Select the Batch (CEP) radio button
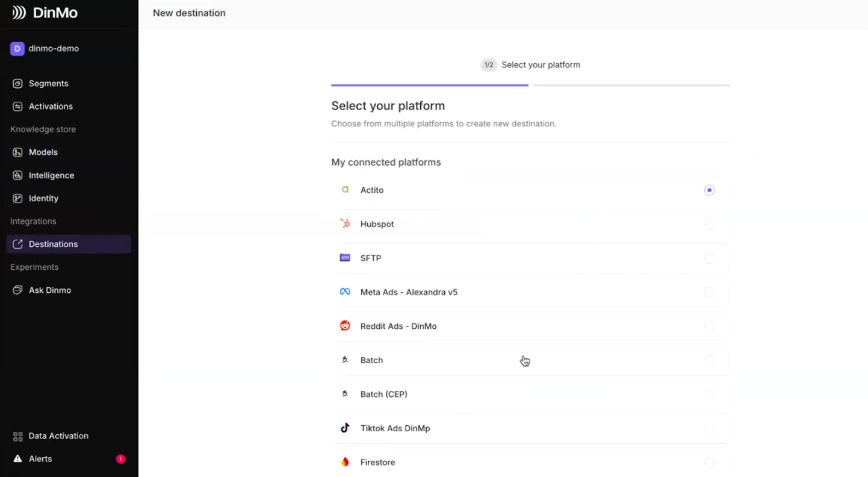The height and width of the screenshot is (477, 868). 710,394
